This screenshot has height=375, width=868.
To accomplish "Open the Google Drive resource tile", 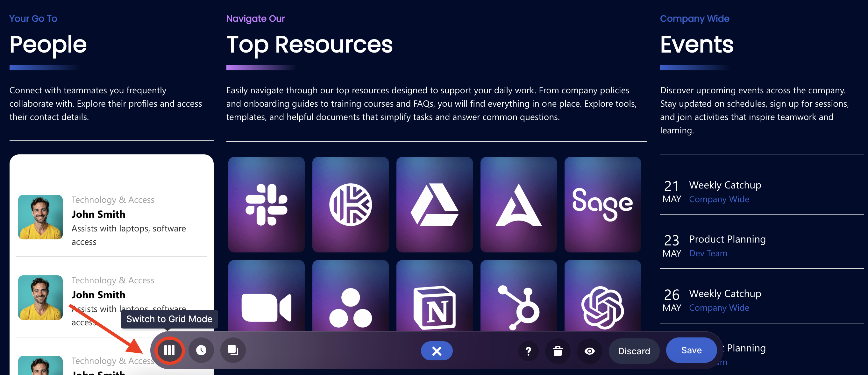I will (434, 204).
